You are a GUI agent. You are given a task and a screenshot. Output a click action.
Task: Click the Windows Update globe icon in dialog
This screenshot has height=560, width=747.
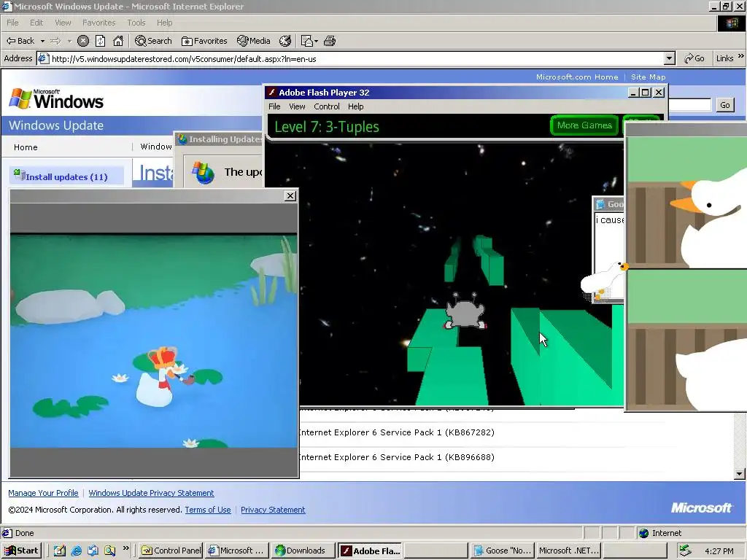(x=204, y=172)
